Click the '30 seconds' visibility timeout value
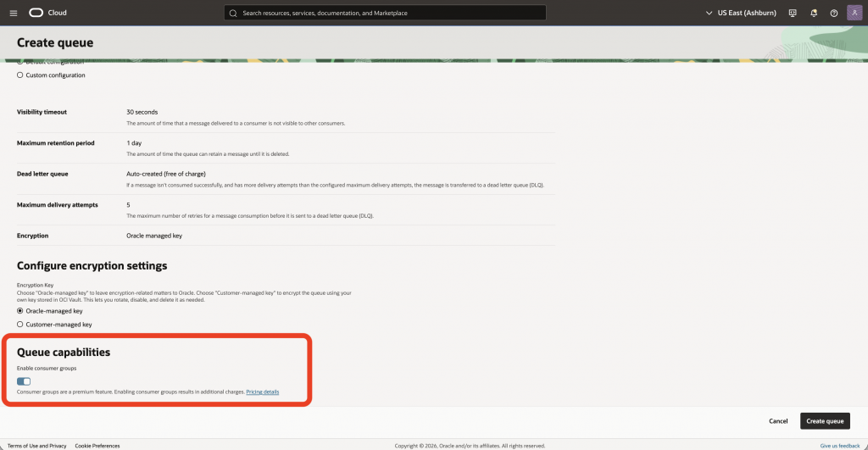This screenshot has height=450, width=868. 142,112
